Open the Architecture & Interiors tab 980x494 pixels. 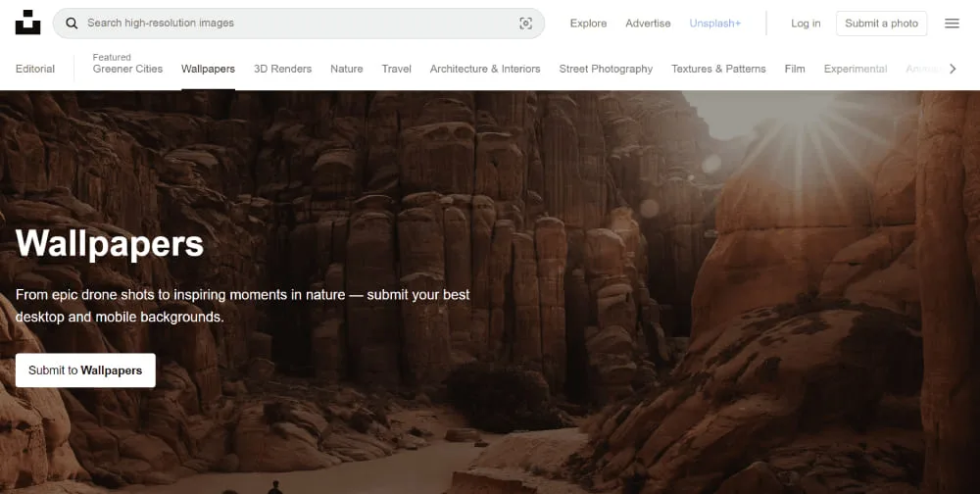485,69
